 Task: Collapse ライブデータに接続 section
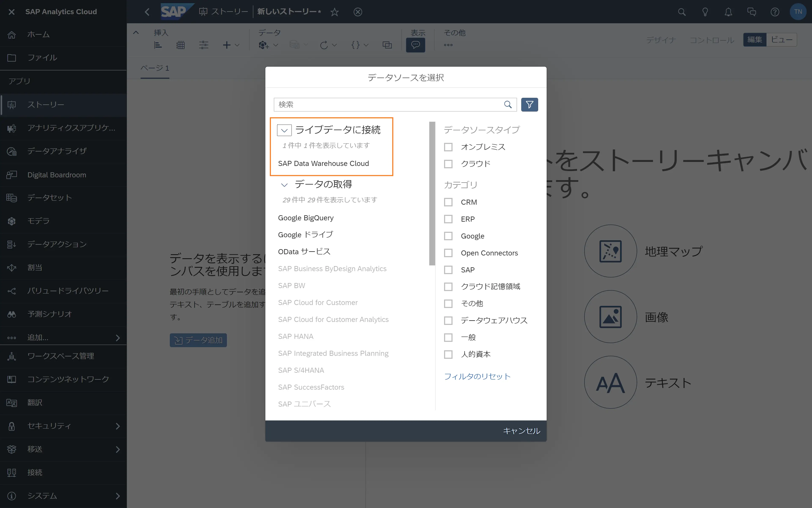point(284,130)
